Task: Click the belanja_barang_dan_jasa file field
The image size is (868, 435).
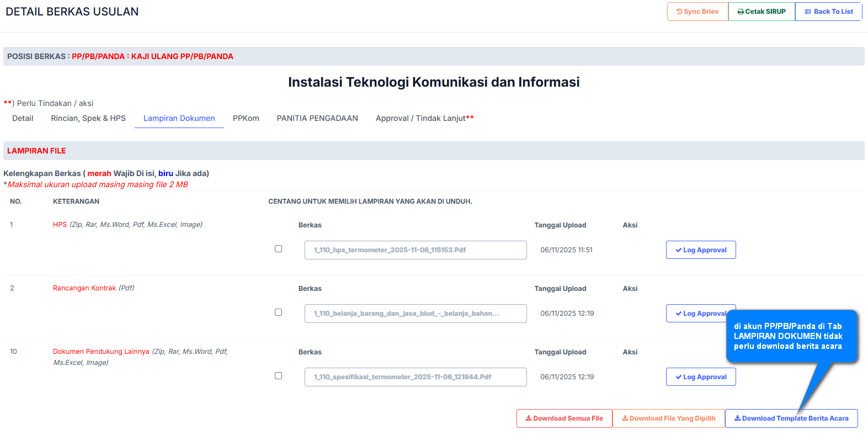Action: (416, 314)
